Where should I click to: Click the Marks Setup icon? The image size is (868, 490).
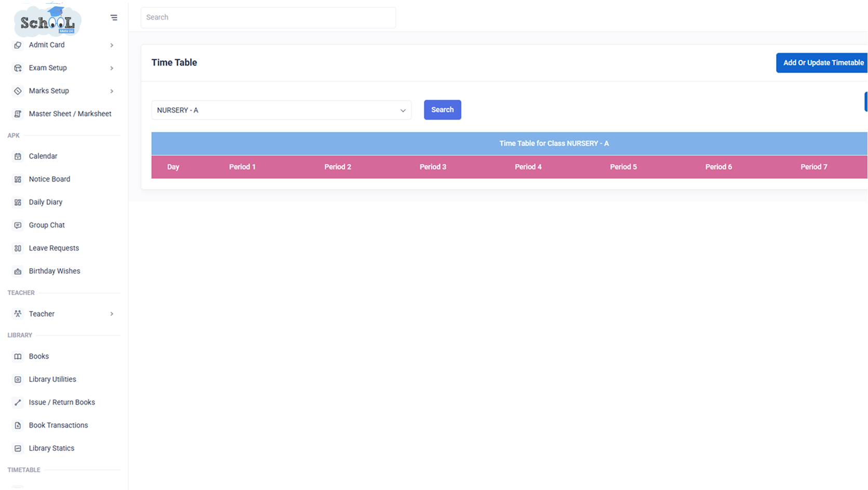coord(18,91)
